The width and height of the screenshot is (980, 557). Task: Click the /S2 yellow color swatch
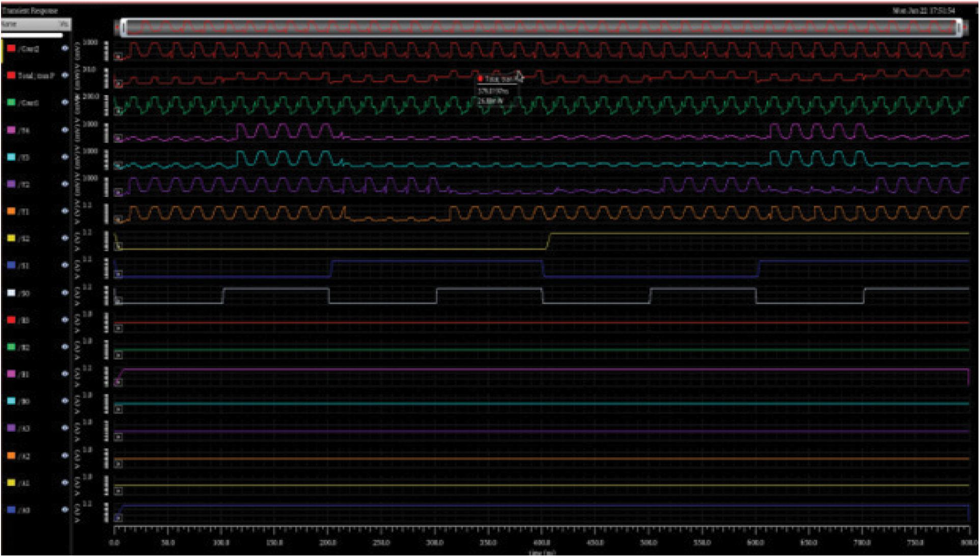coord(11,238)
